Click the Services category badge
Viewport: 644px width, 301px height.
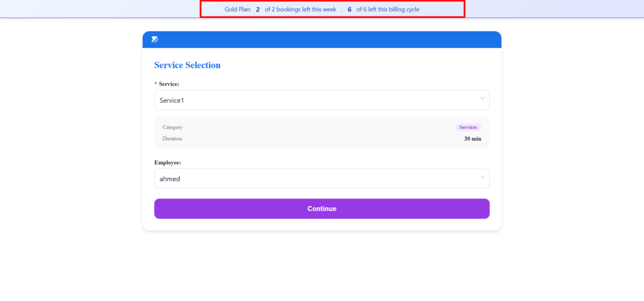468,127
